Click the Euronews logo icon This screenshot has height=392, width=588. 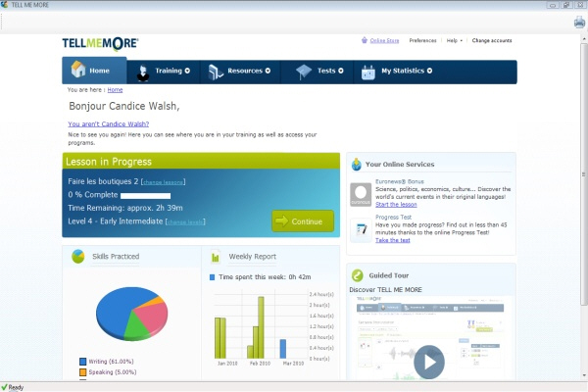point(361,194)
